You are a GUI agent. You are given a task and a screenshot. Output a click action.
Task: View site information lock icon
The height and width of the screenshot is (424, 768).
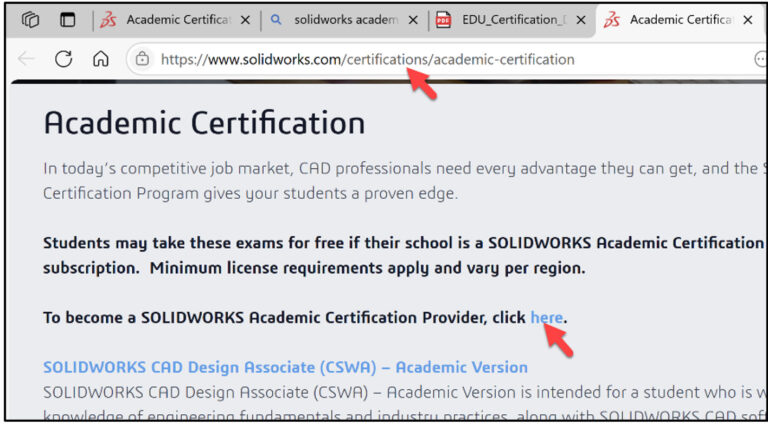pyautogui.click(x=142, y=59)
